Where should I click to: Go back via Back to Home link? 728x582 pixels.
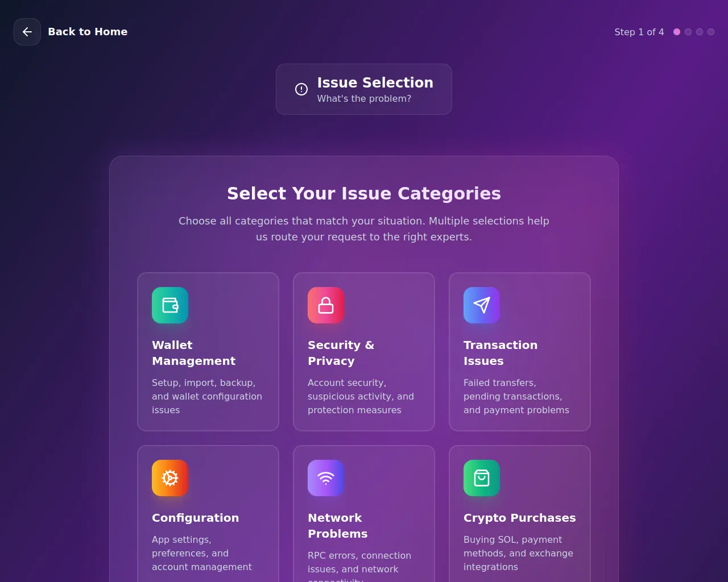88,32
